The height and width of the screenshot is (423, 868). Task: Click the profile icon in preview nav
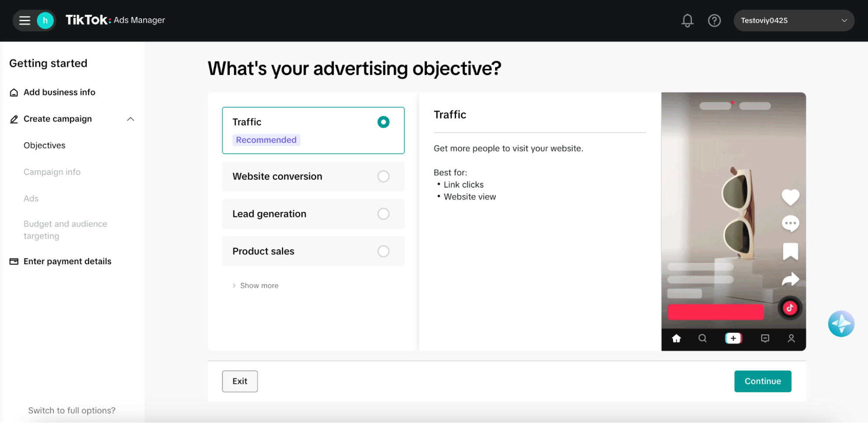(x=791, y=338)
